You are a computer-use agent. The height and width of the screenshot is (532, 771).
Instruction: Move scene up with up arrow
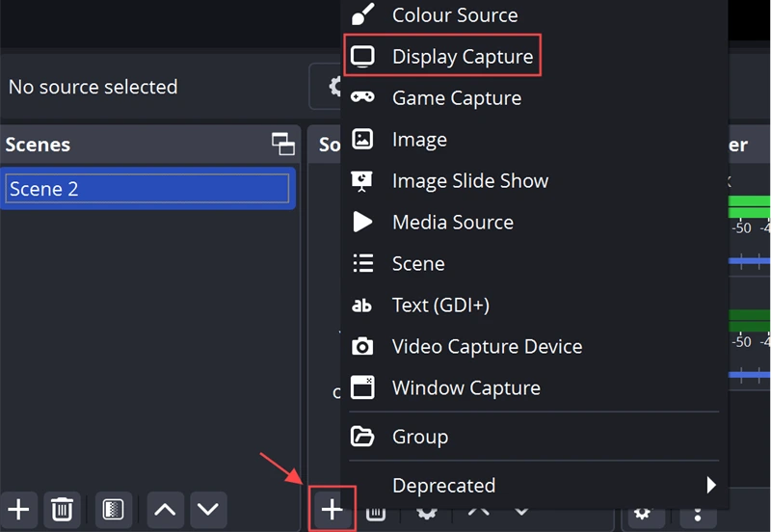pyautogui.click(x=165, y=509)
